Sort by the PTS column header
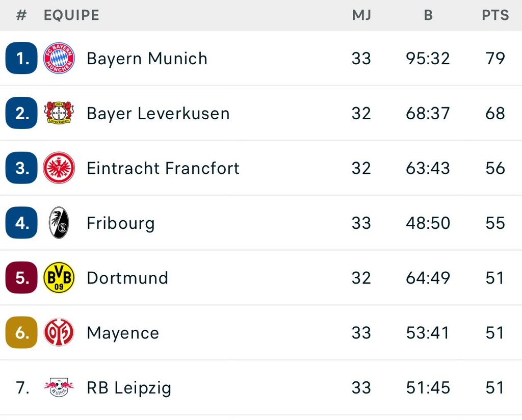Viewport: 522px width, 420px height. tap(495, 15)
